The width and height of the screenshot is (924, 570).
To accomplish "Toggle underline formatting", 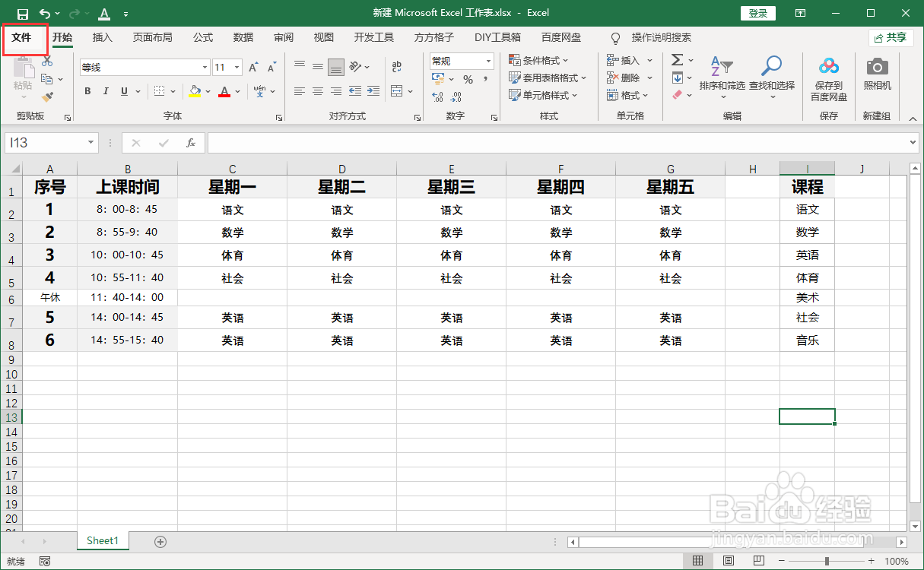I will tap(123, 90).
